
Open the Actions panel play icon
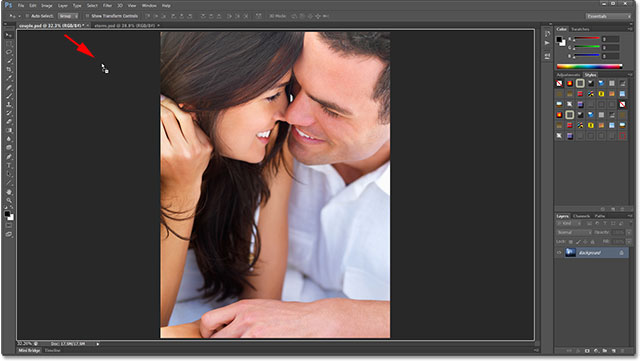547,43
